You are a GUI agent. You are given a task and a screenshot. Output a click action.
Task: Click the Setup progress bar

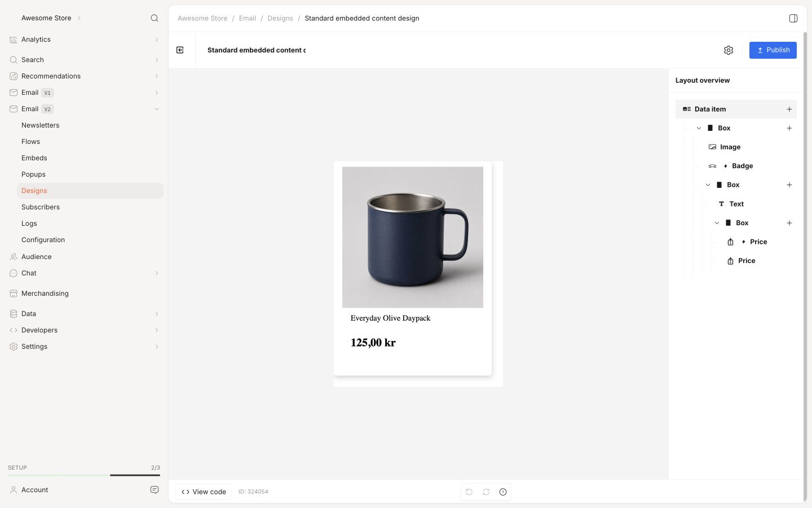click(x=84, y=475)
